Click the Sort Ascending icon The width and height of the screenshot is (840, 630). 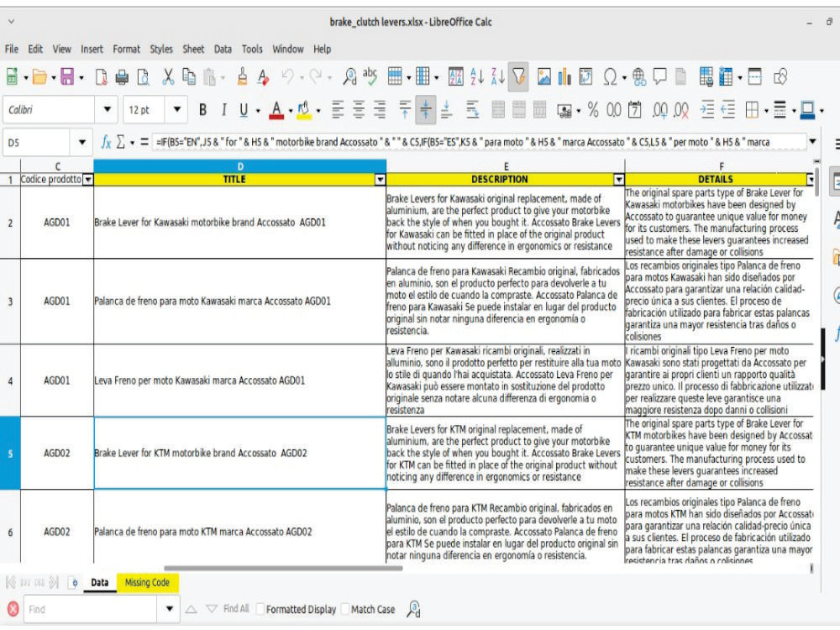(476, 76)
